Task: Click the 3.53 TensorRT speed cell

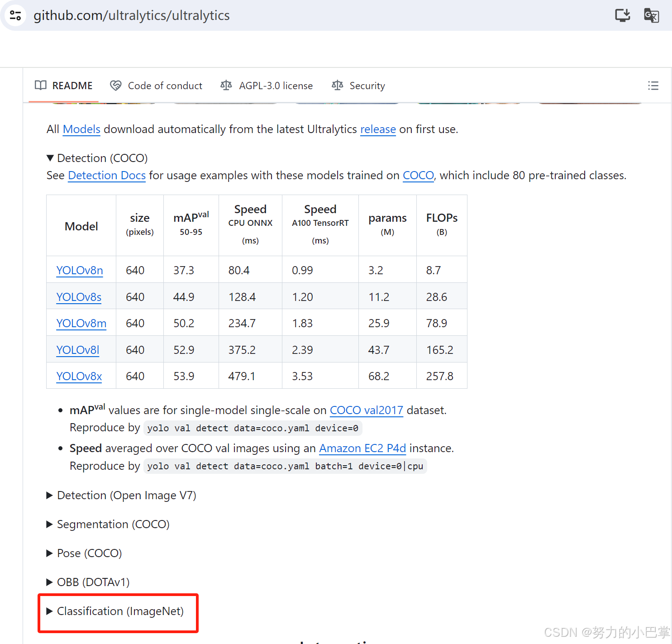Action: [x=320, y=376]
